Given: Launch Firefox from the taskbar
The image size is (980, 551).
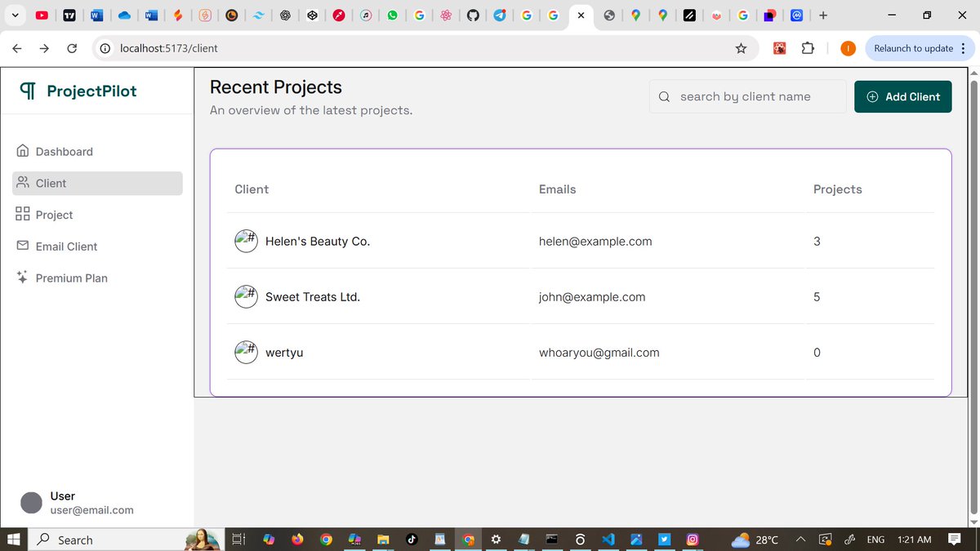Looking at the screenshot, I should 296,540.
